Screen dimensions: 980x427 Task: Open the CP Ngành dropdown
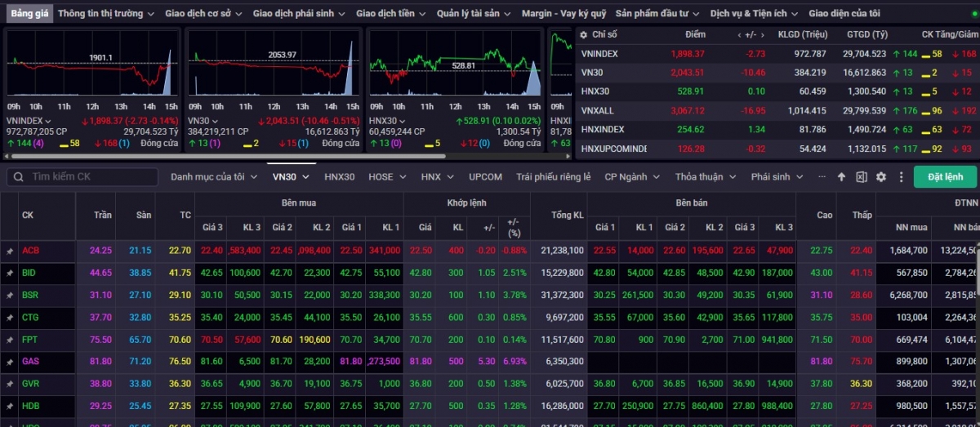[631, 176]
